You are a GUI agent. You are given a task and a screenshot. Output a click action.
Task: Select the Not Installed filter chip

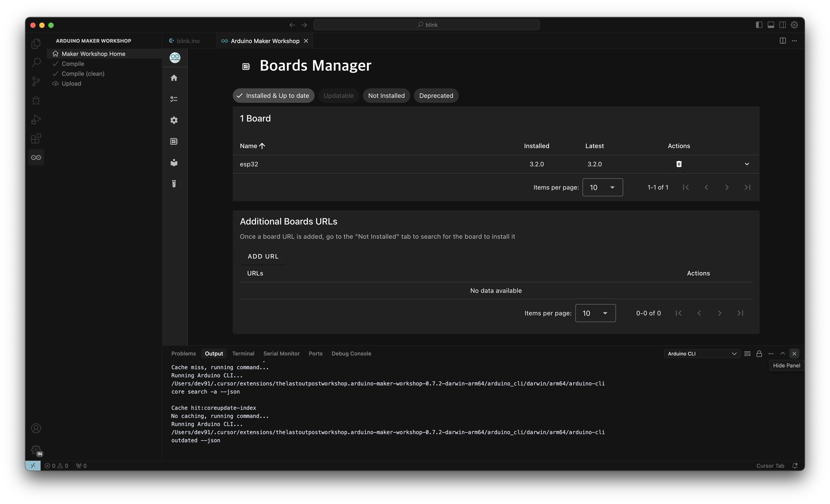pyautogui.click(x=386, y=96)
